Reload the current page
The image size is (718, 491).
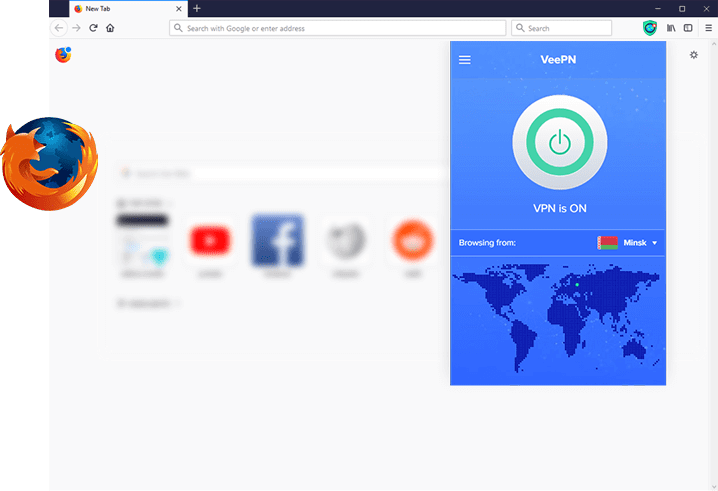pyautogui.click(x=93, y=28)
